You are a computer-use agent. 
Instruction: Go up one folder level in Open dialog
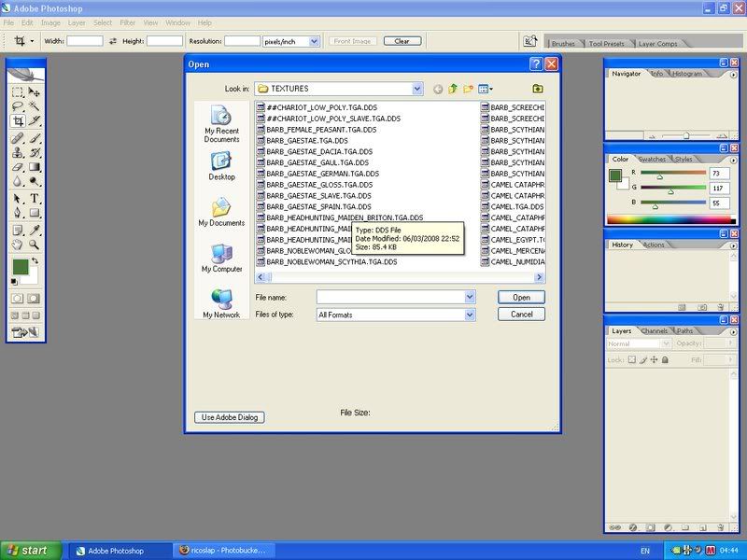coord(453,89)
